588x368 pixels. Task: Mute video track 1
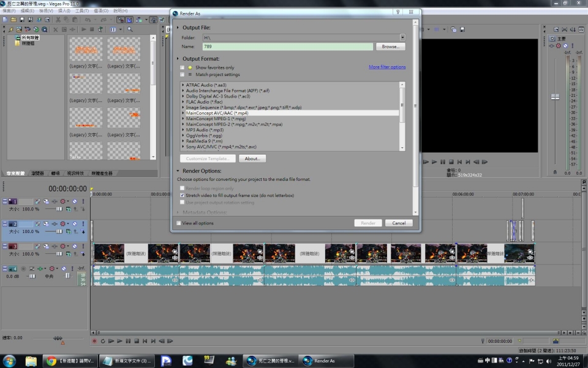(75, 202)
